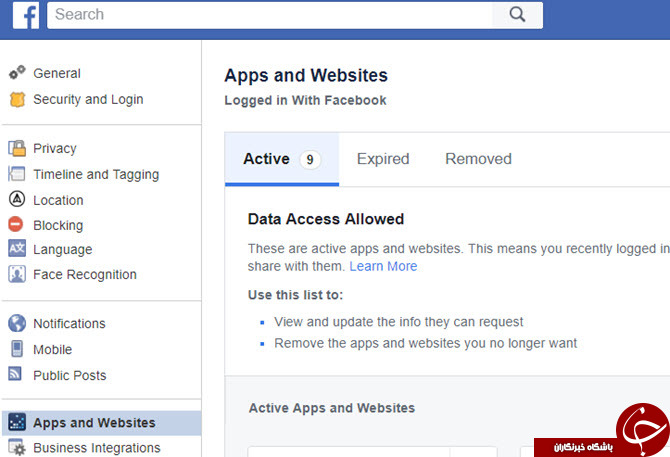Open Security and Login settings
The image size is (670, 457).
pyautogui.click(x=88, y=100)
